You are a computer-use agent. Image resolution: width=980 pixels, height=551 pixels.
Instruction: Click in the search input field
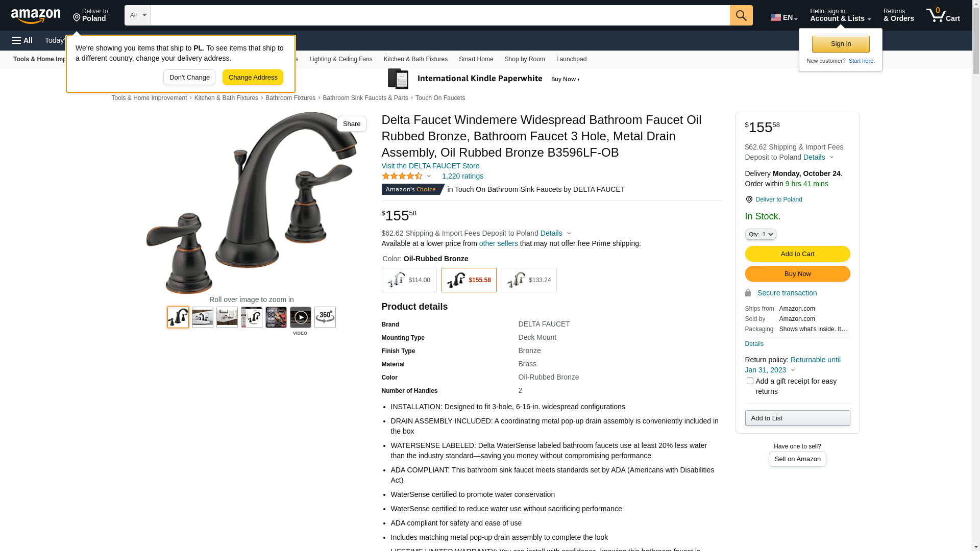[x=440, y=15]
